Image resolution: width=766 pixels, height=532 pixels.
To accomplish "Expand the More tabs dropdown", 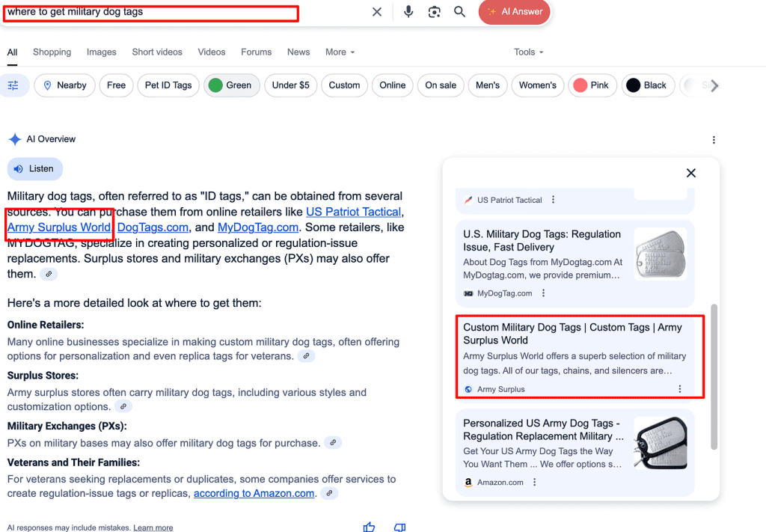I will point(340,52).
